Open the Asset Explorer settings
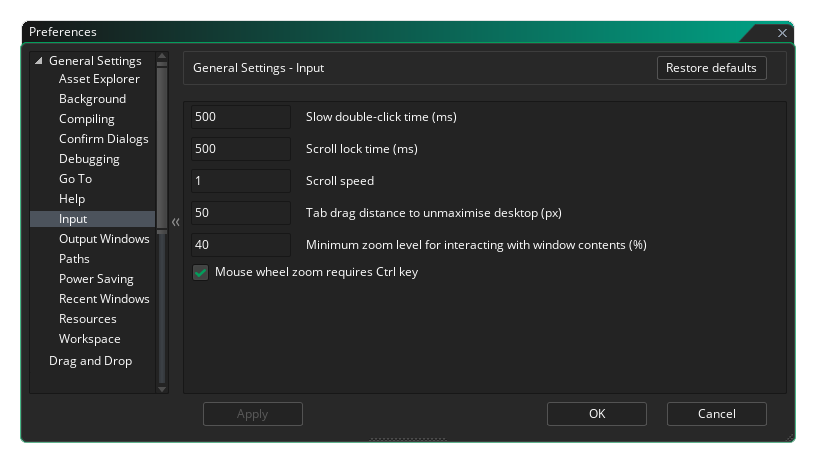 click(99, 79)
